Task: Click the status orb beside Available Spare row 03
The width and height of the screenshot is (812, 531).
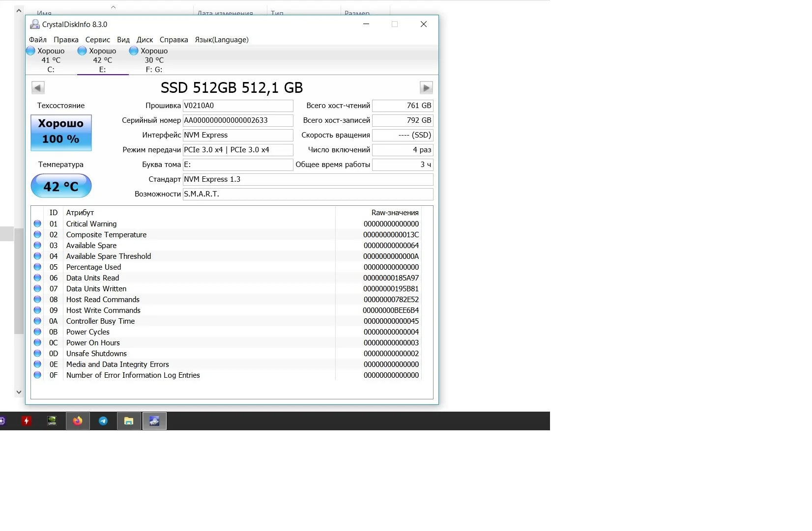Action: coord(37,245)
